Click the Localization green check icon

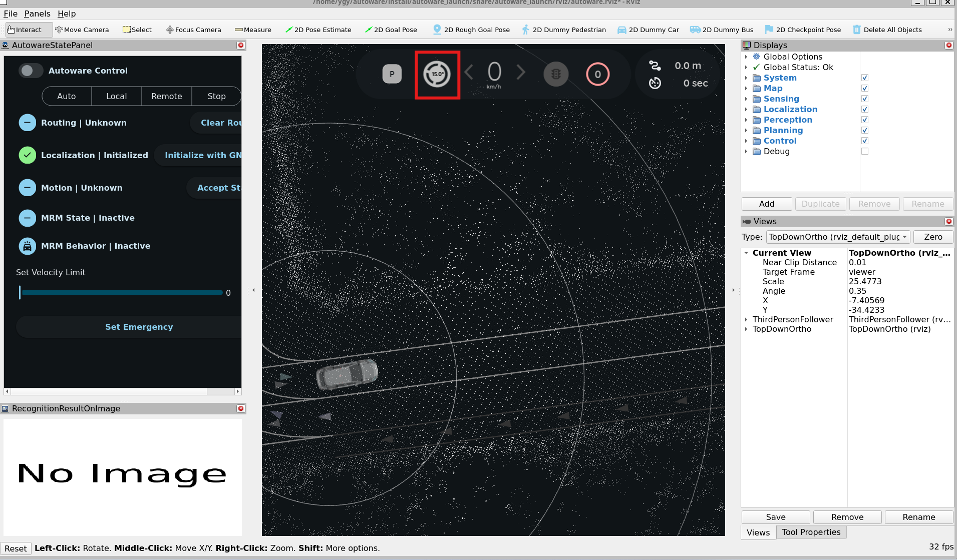(x=28, y=155)
